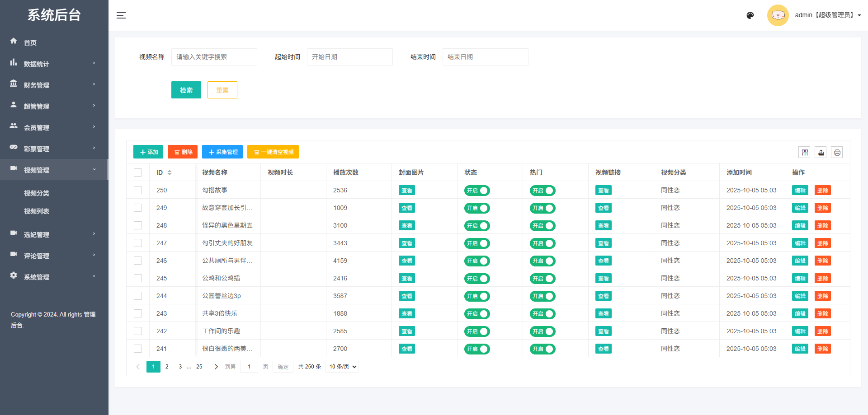This screenshot has width=868, height=415.
Task: Go to page 3 of video list
Action: 180,366
